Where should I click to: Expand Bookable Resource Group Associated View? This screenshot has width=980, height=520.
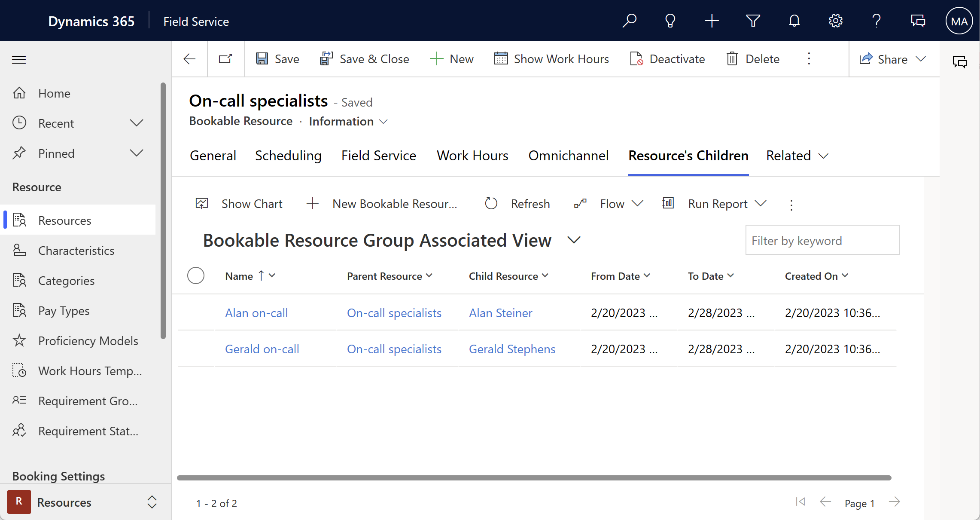point(573,239)
